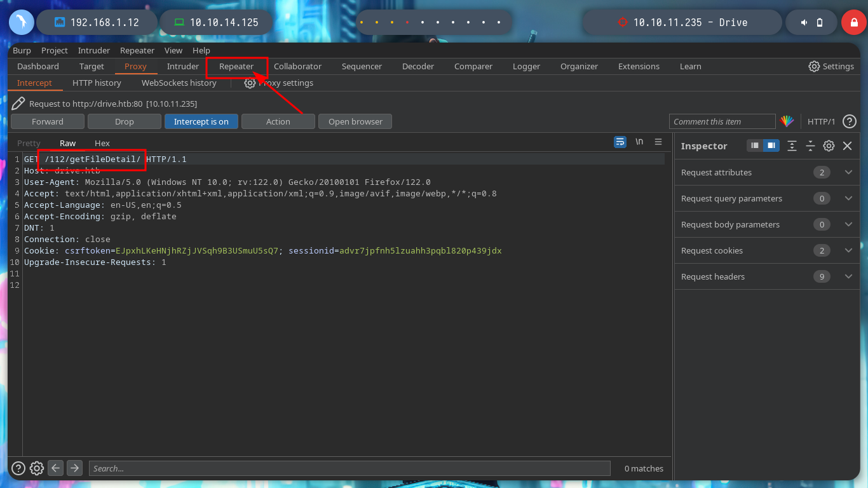Viewport: 868px width, 488px height.
Task: Click the red lock screen button
Action: click(853, 22)
